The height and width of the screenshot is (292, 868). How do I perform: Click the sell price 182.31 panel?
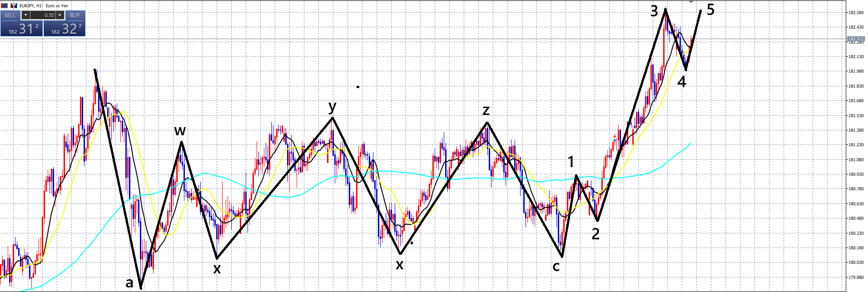(21, 29)
